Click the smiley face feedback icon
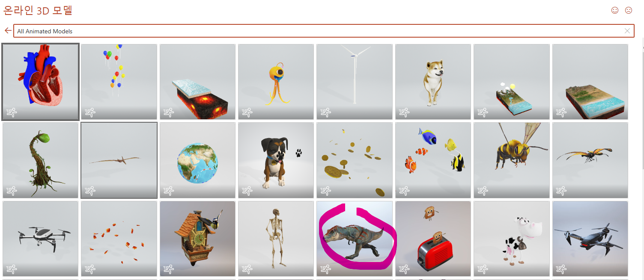 tap(615, 10)
